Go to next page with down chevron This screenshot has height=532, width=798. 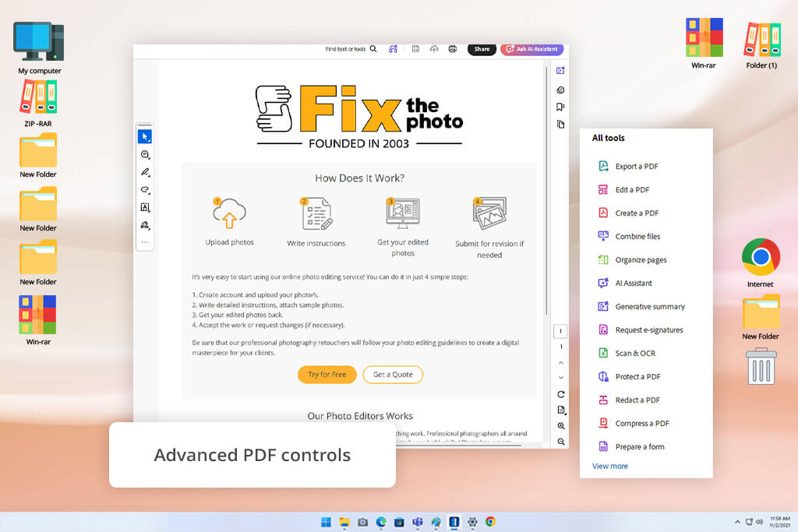(561, 377)
